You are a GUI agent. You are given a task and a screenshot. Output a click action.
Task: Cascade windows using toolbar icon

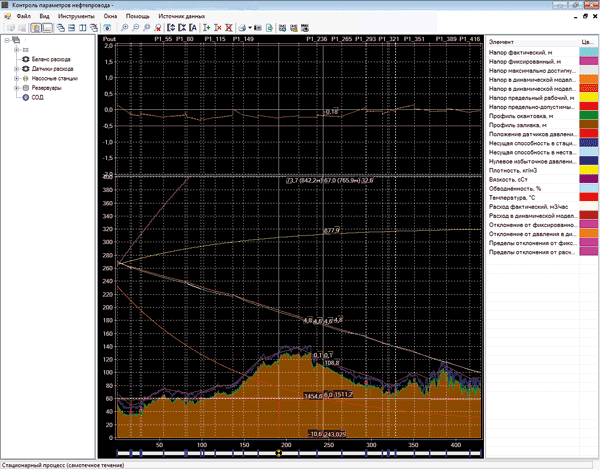point(60,28)
